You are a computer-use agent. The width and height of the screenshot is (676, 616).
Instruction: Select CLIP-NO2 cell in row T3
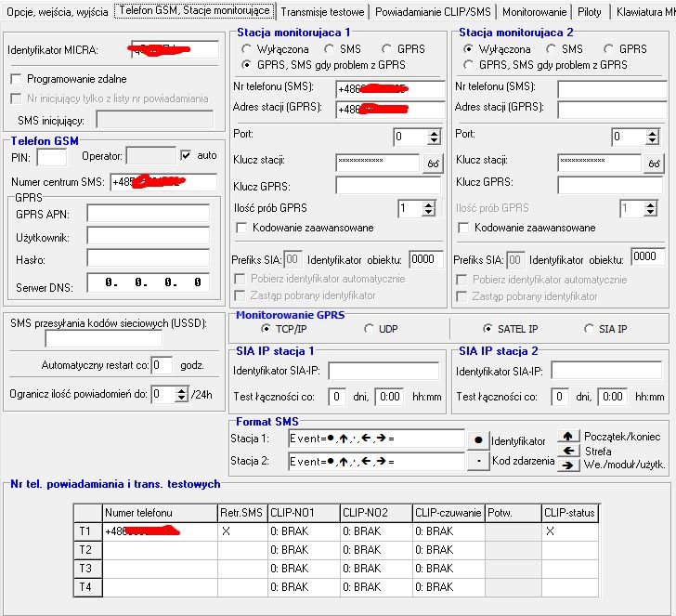[376, 569]
